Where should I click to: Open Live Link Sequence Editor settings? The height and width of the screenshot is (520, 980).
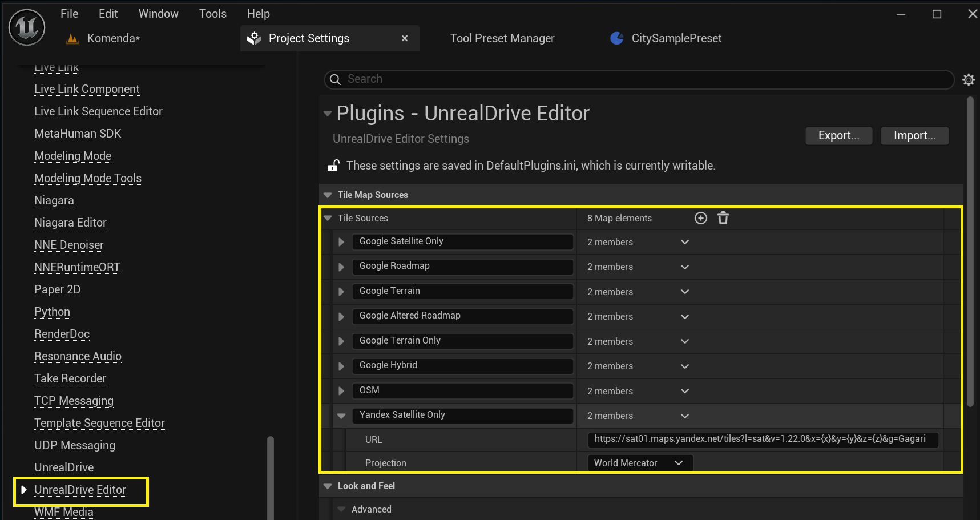(98, 111)
